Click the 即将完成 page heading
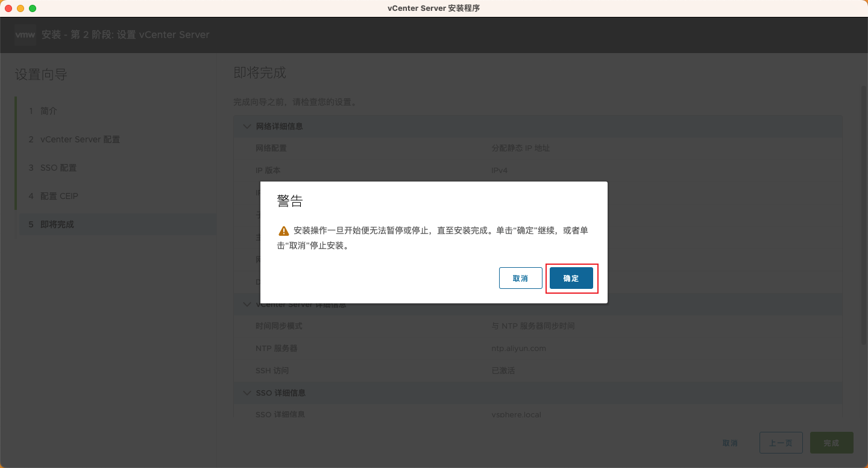Image resolution: width=868 pixels, height=468 pixels. 260,73
